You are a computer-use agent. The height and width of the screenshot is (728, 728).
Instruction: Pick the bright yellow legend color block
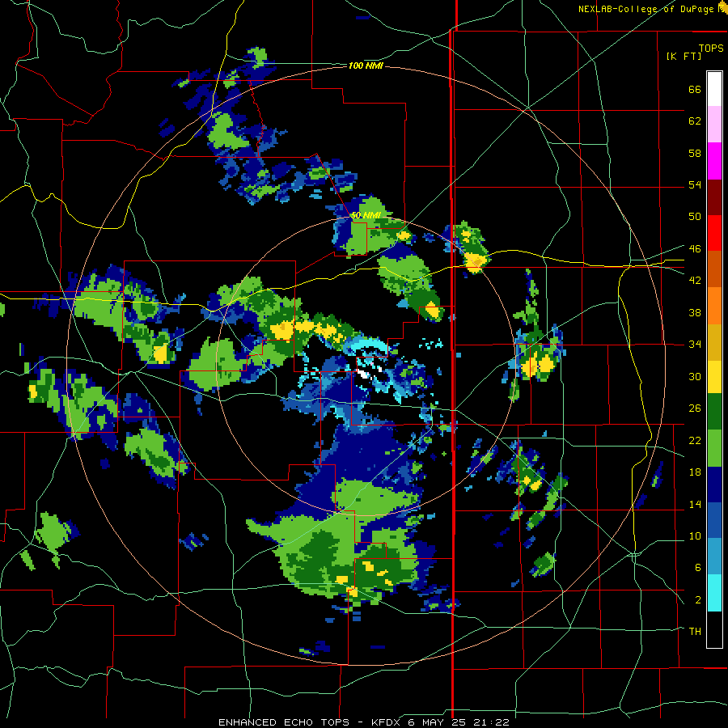[714, 377]
